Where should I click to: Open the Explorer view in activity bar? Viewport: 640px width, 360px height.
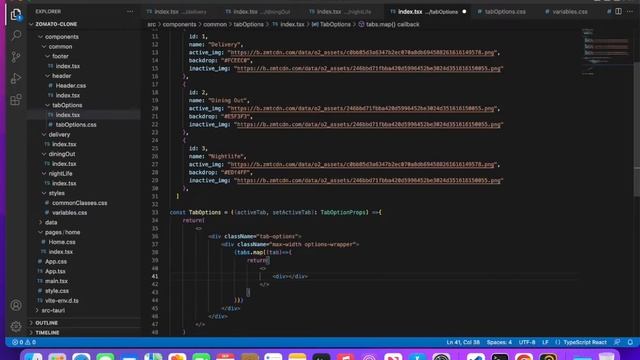tap(16, 14)
